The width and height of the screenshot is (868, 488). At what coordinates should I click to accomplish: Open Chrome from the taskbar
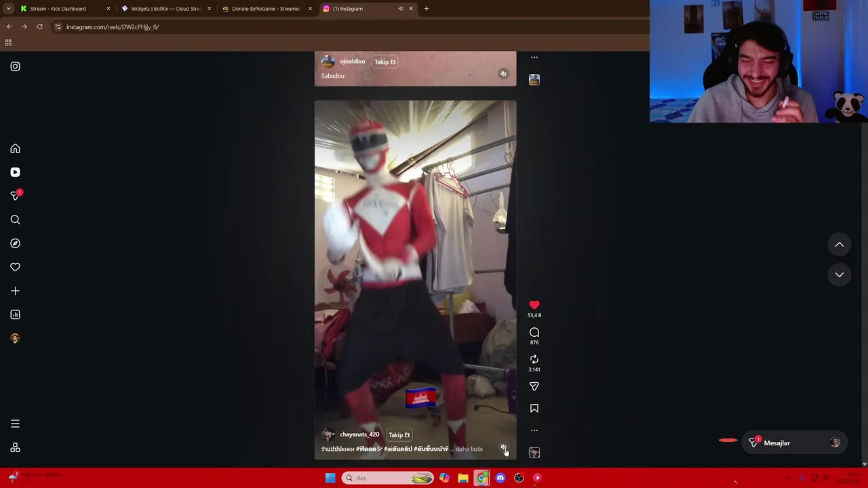pos(481,478)
